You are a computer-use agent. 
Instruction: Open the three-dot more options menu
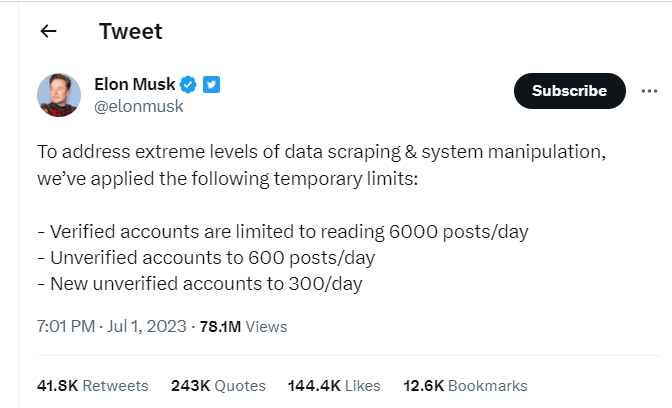pyautogui.click(x=649, y=91)
